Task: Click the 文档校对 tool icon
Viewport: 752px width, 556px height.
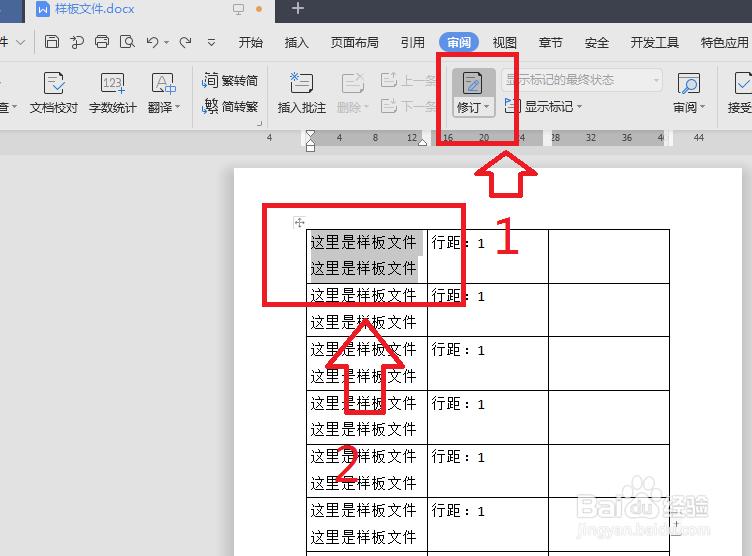Action: (54, 84)
